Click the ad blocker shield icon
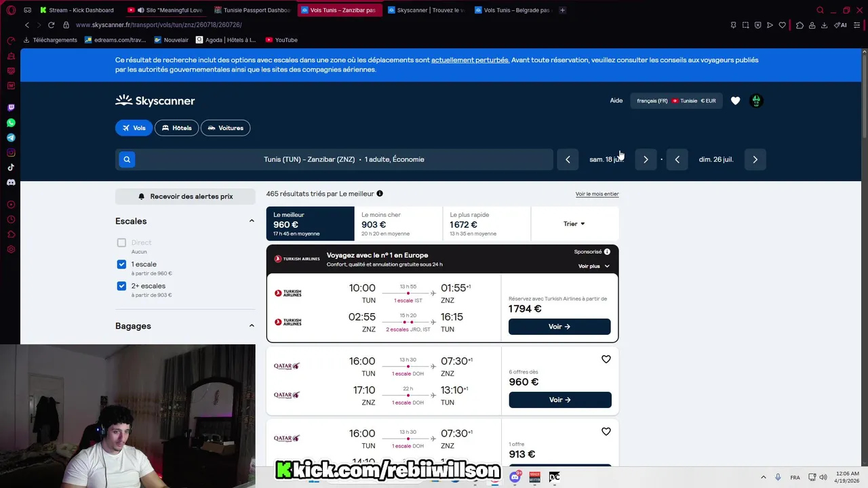Image resolution: width=868 pixels, height=488 pixels. 757,25
